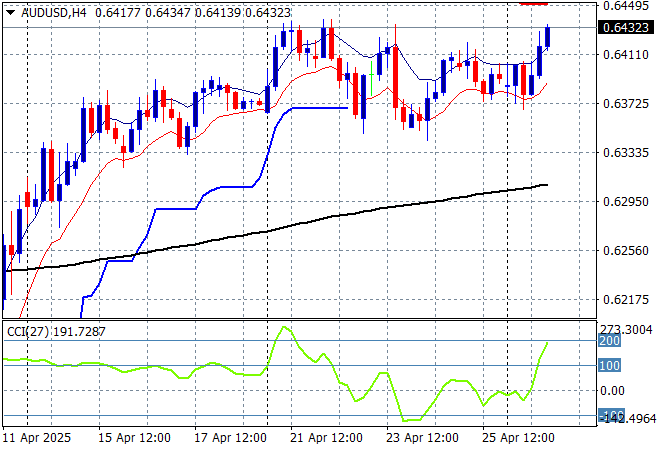Select the current price label 0.64323
The image size is (660, 450).
(x=626, y=28)
